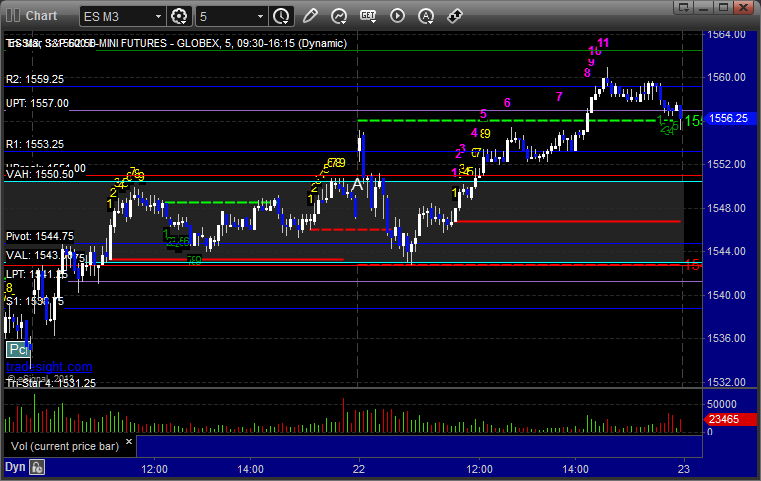The image size is (761, 481).
Task: Toggle the time scale lock icon
Action: 37,467
